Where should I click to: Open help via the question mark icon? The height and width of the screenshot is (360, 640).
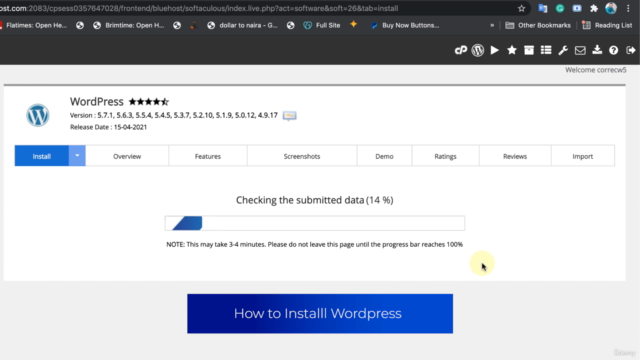[613, 50]
